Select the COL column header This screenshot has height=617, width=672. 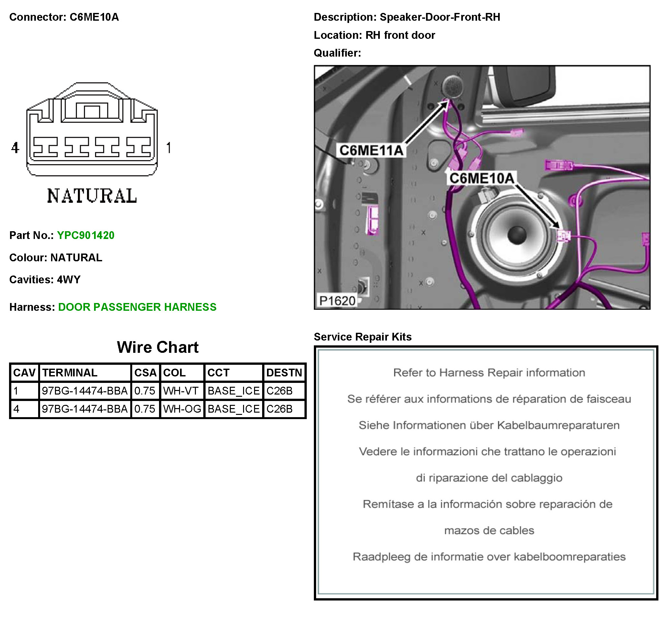[x=174, y=373]
